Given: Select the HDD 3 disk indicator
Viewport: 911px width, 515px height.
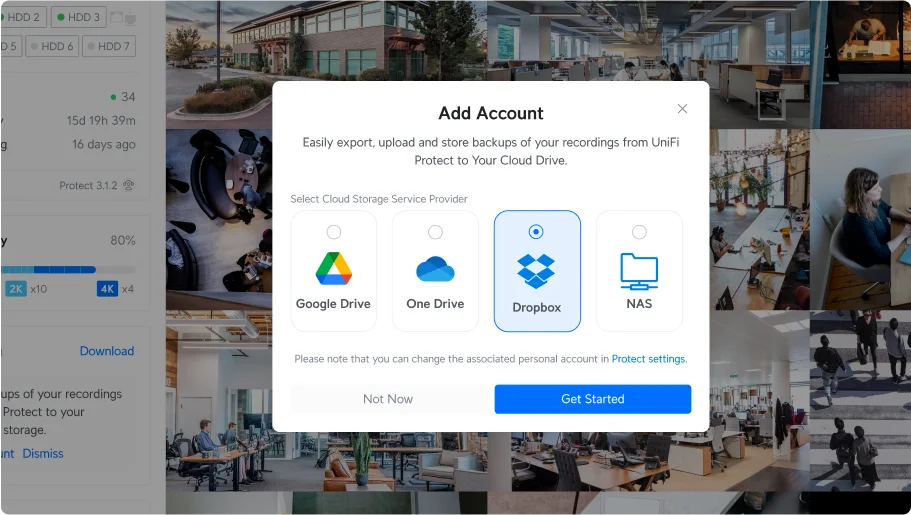Looking at the screenshot, I should [78, 17].
